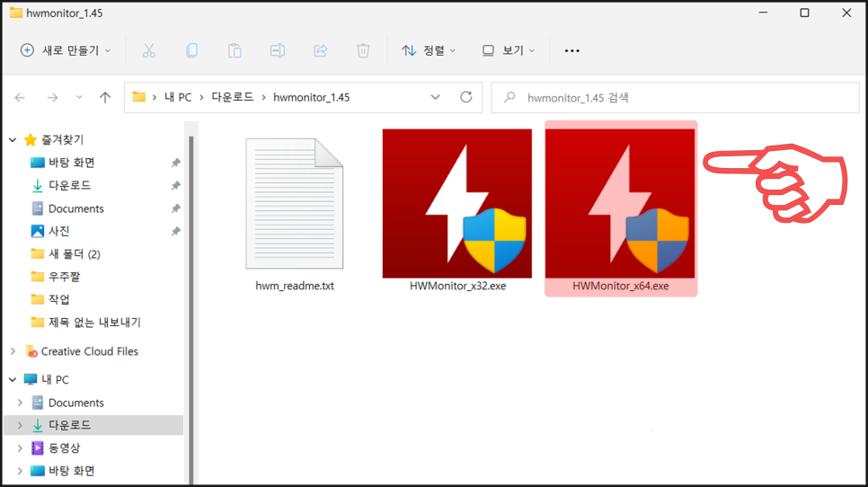This screenshot has height=487, width=868.
Task: Click the Share icon in toolbar
Action: click(x=321, y=50)
